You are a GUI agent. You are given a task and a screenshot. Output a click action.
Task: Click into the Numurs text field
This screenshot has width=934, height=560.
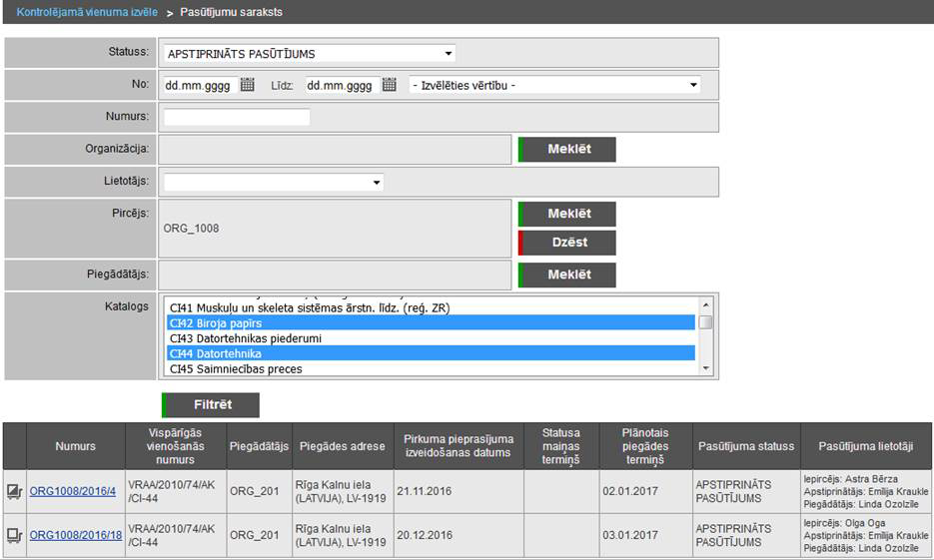(237, 117)
